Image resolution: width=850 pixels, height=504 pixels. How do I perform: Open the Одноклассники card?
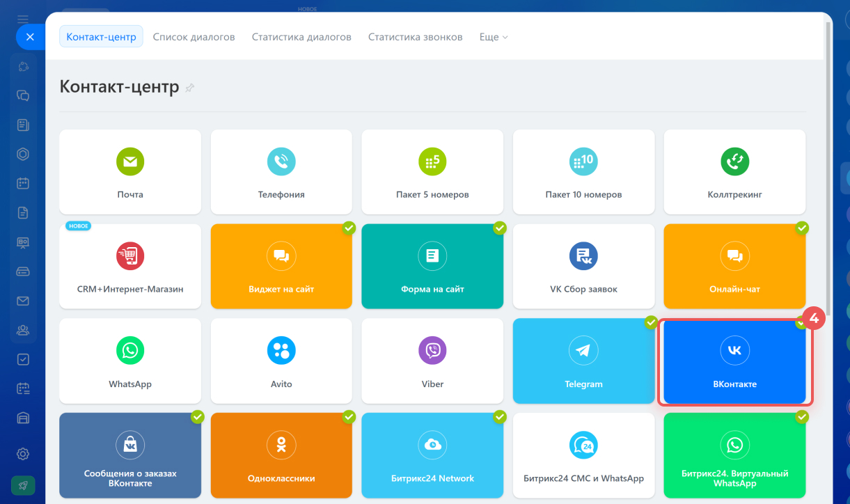coord(281,455)
